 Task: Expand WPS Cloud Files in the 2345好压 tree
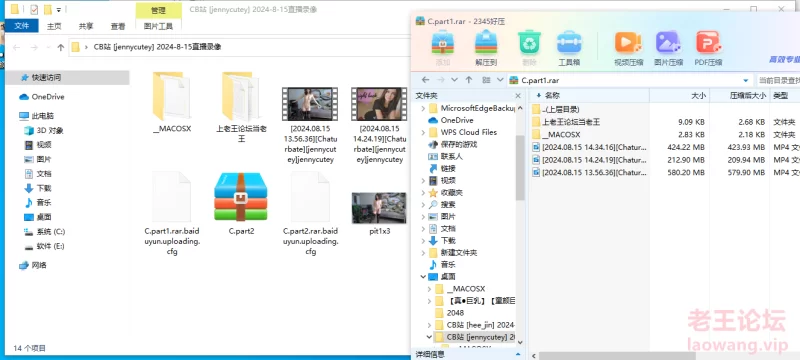tap(423, 133)
